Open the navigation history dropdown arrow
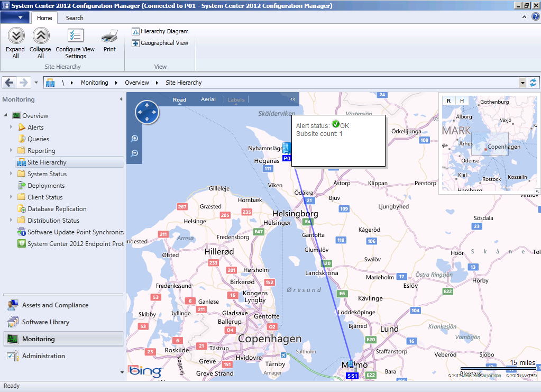This screenshot has height=392, width=541. click(x=36, y=83)
